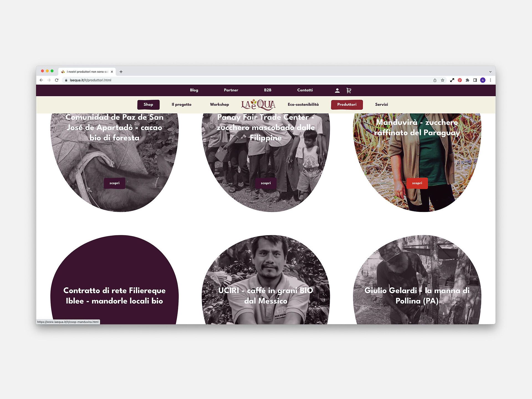Open the shopping cart icon

pyautogui.click(x=349, y=90)
